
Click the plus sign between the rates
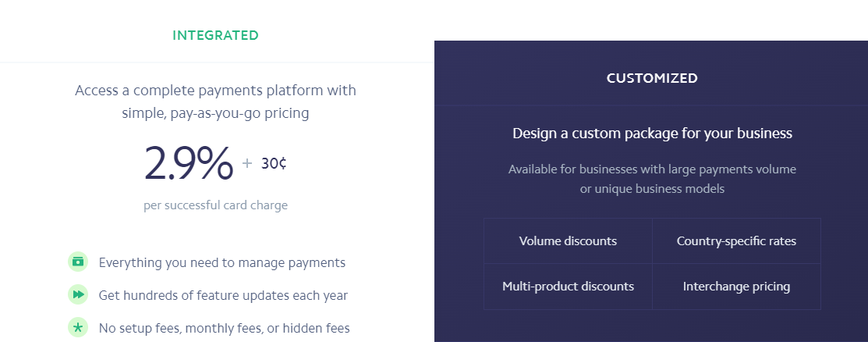click(x=247, y=163)
